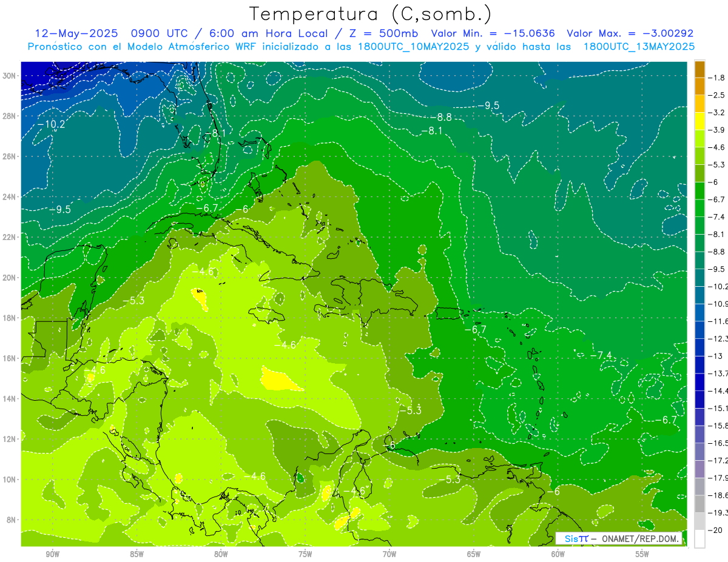
Task: Pick the legend swatch between -6 and -6.7
Action: pyautogui.click(x=699, y=191)
